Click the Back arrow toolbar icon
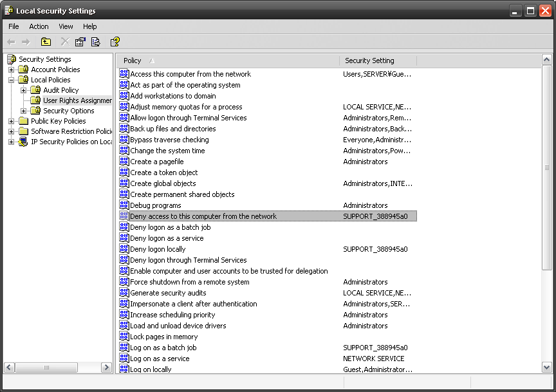This screenshot has width=556, height=392. coord(12,42)
